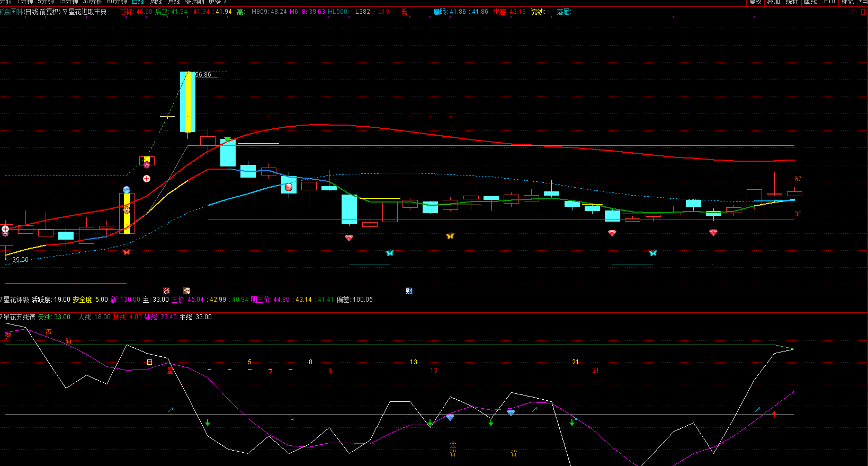
Task: Click the yellow 21 count label
Action: (576, 362)
